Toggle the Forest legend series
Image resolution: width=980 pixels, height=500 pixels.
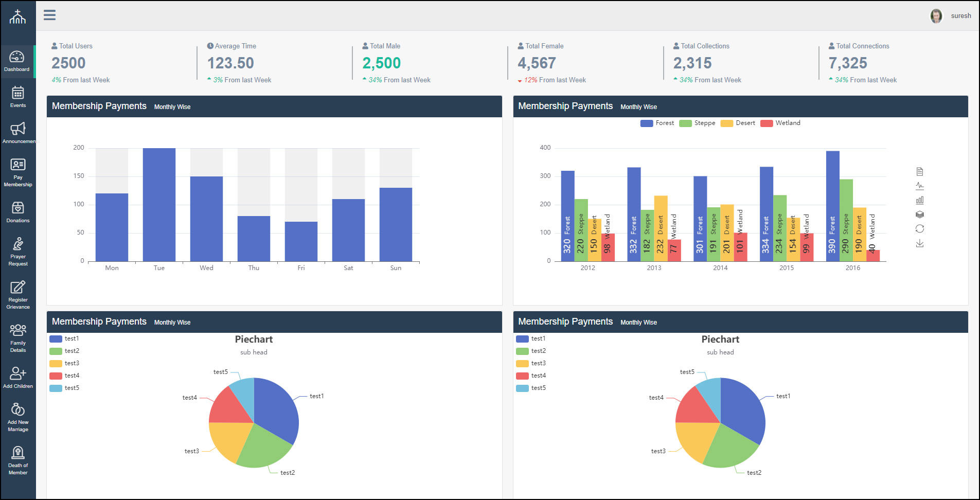[x=657, y=123]
